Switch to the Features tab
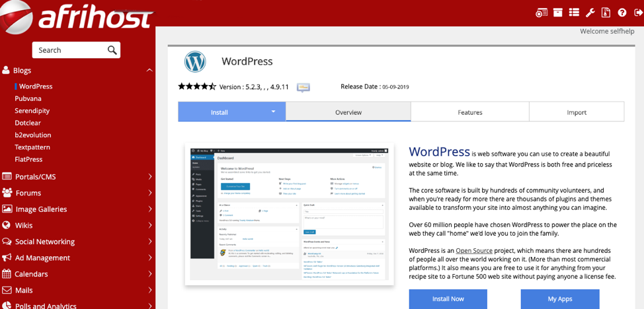The height and width of the screenshot is (309, 644). pos(469,112)
